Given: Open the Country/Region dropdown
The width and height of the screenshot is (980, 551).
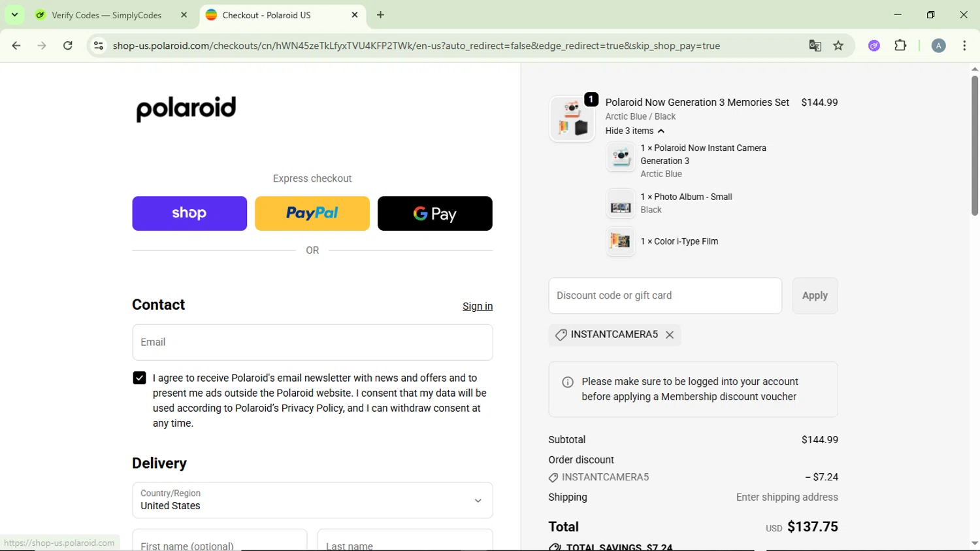Looking at the screenshot, I should [312, 500].
